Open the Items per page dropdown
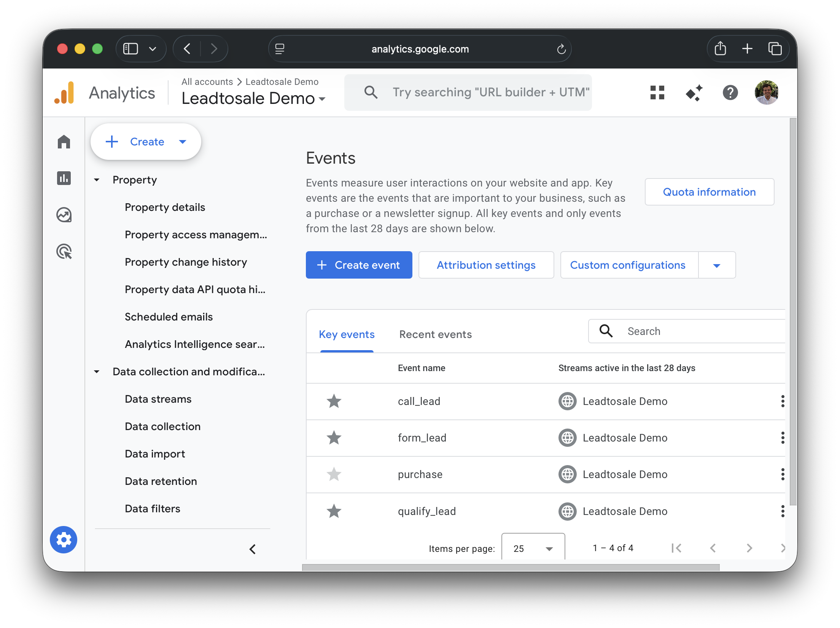 533,548
